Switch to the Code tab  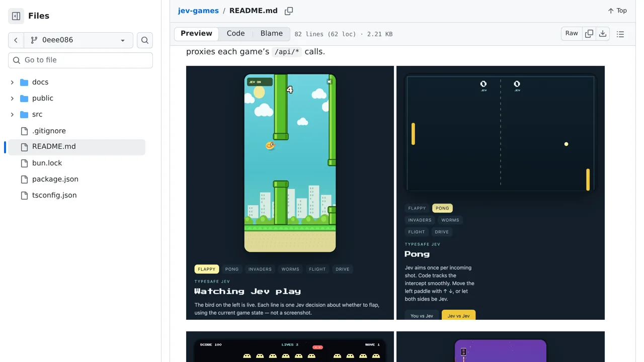[235, 34]
